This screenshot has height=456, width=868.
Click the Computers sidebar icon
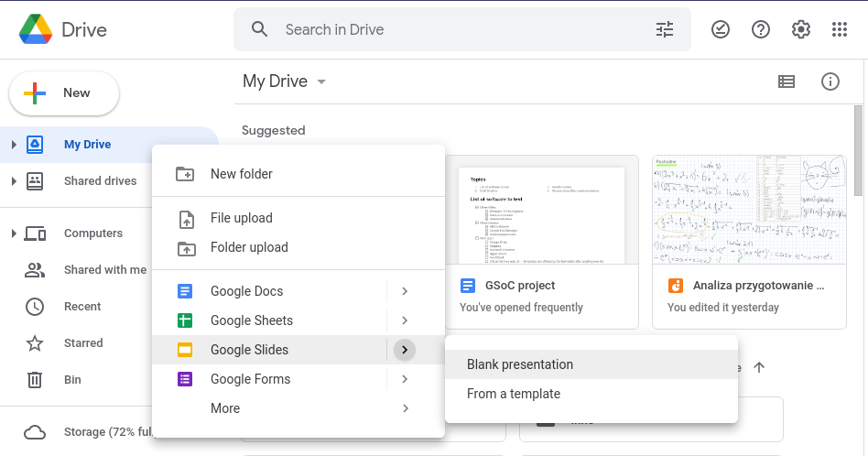(x=35, y=233)
